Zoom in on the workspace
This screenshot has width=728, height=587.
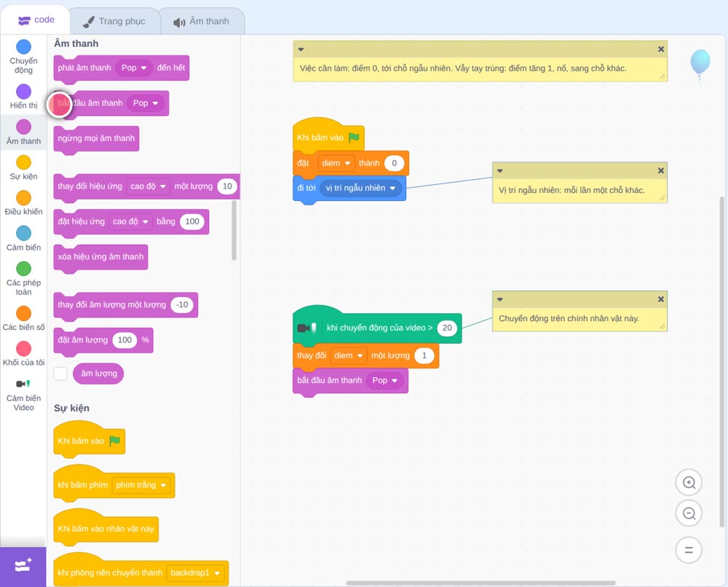[689, 483]
